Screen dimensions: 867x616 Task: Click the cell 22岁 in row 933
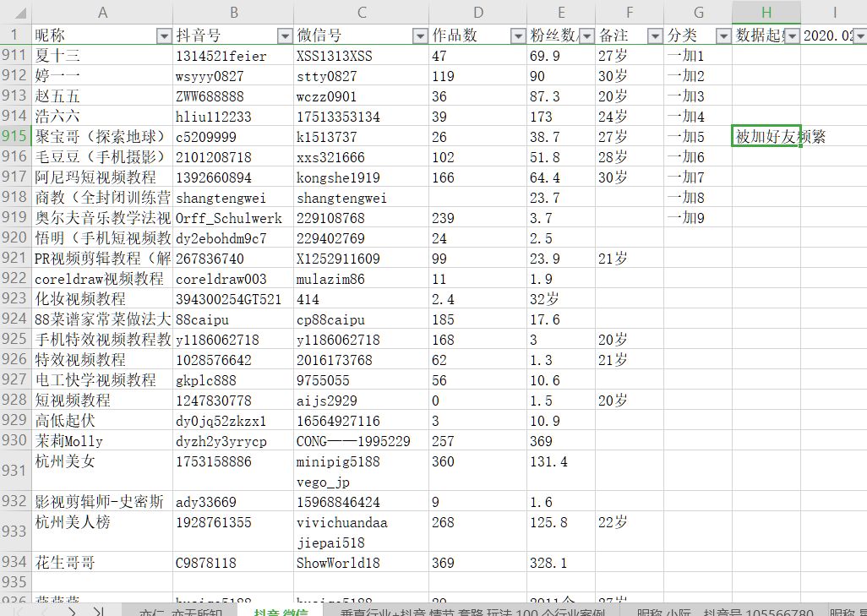[x=630, y=532]
